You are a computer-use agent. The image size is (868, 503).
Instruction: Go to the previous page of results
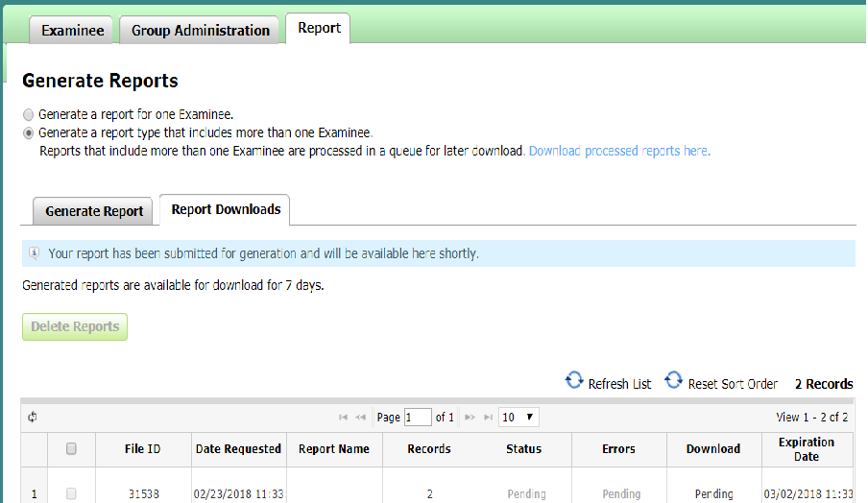361,418
